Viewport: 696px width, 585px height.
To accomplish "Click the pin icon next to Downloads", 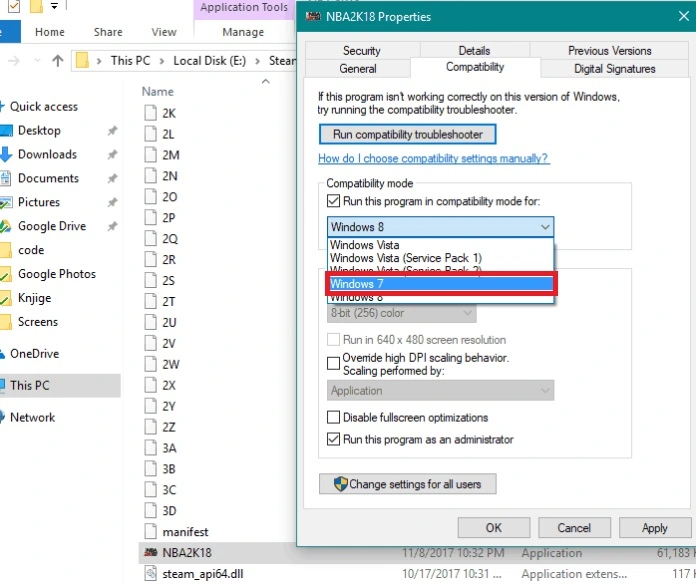I will tap(112, 154).
